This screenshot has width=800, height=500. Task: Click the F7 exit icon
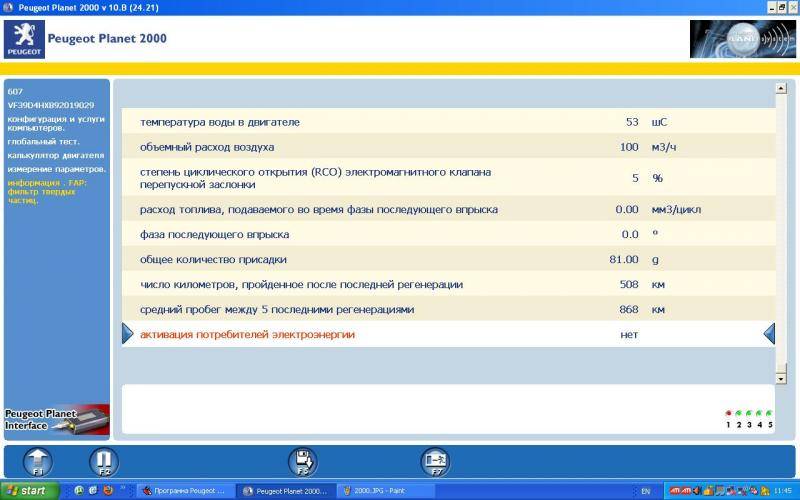coord(436,461)
